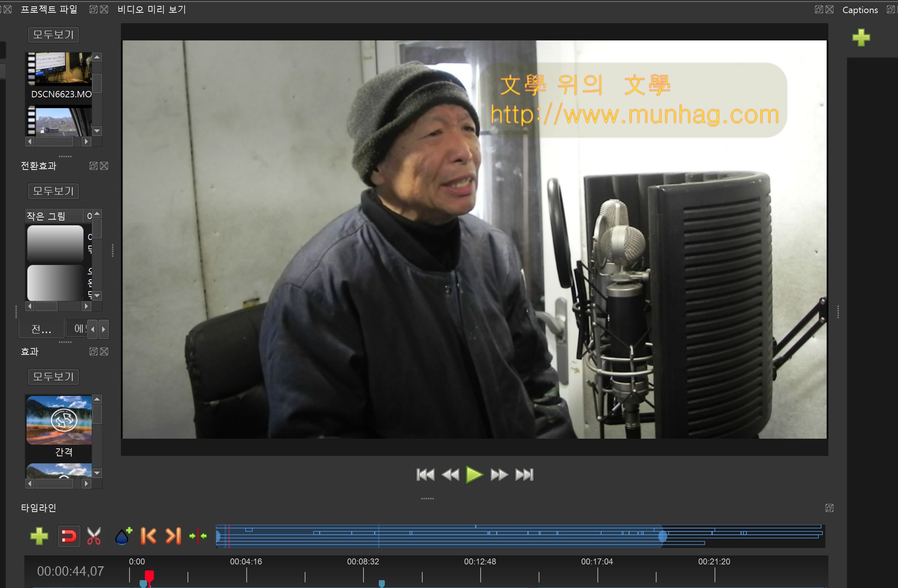Add a new caption with plus icon
This screenshot has width=898, height=588.
861,37
